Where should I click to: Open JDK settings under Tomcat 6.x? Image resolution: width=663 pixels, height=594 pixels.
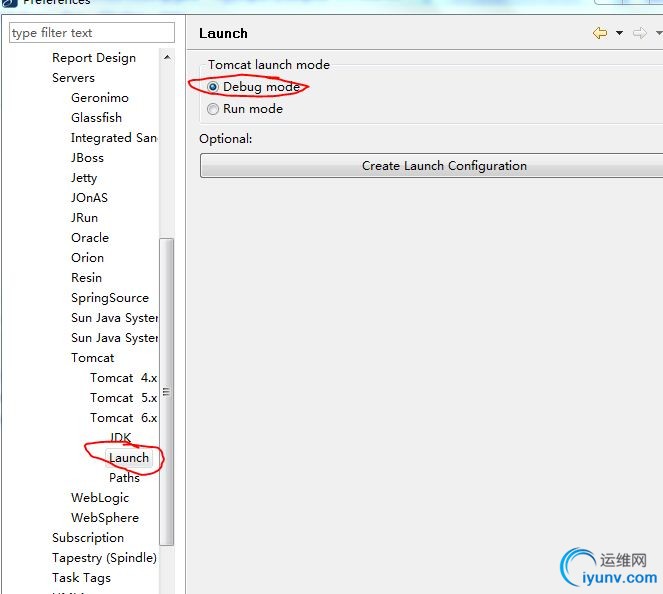(x=121, y=437)
